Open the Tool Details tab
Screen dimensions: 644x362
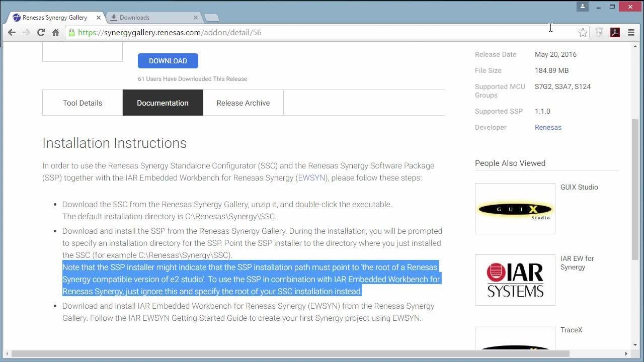[x=83, y=103]
